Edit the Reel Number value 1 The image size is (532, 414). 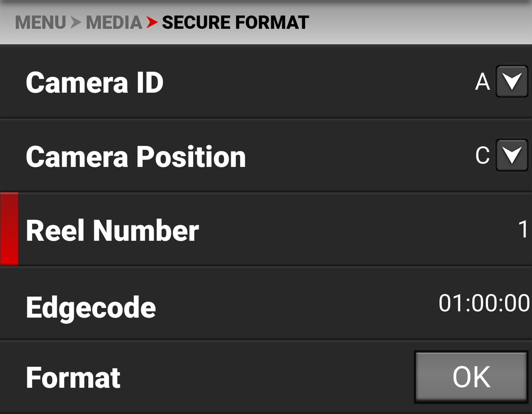coord(523,229)
